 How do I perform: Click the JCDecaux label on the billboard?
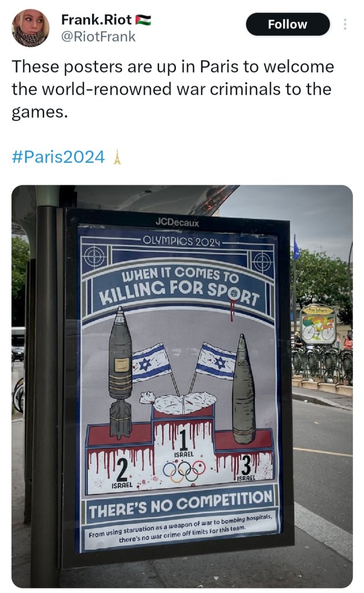[177, 222]
